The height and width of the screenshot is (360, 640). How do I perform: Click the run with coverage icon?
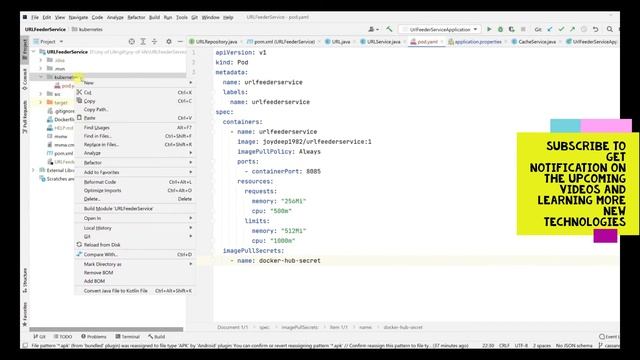coord(511,29)
